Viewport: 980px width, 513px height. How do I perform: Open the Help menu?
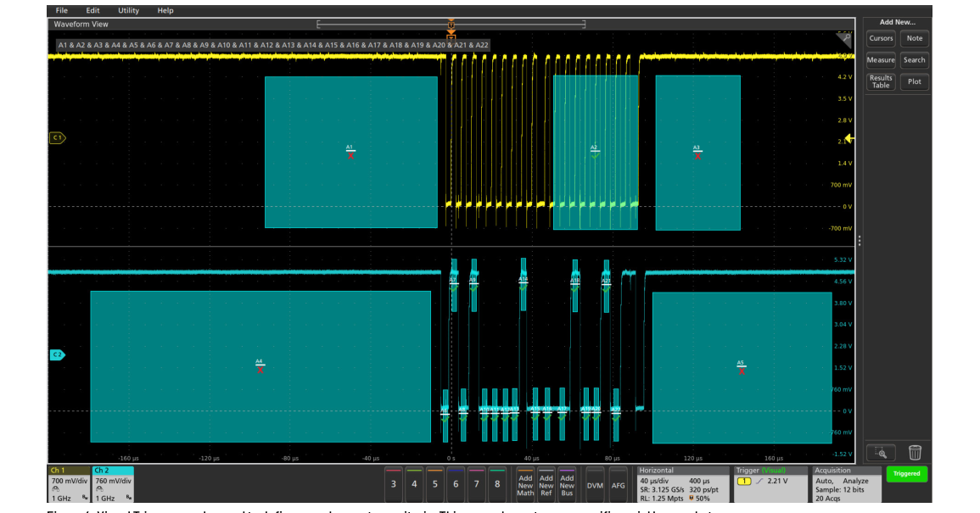click(x=165, y=11)
